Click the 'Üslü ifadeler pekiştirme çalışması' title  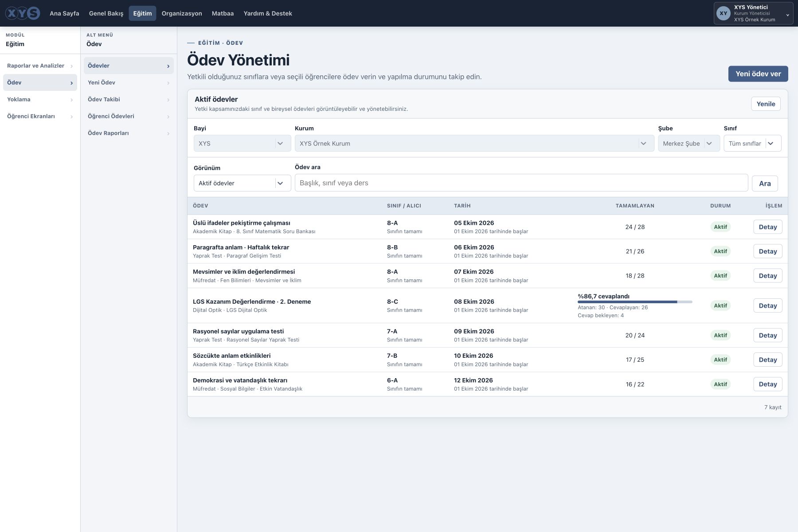click(242, 223)
